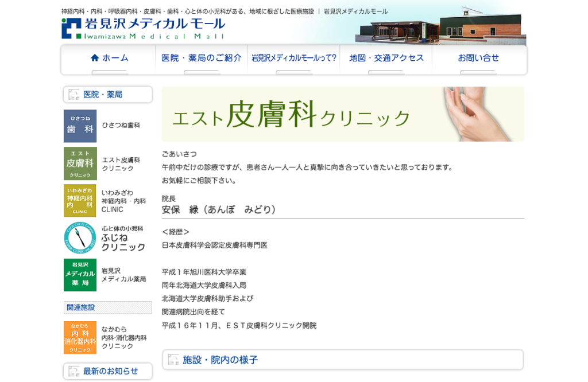Image resolution: width=588 pixels, height=382 pixels.
Task: Click the 医院・薬局 heading cross icon
Action: 74,95
